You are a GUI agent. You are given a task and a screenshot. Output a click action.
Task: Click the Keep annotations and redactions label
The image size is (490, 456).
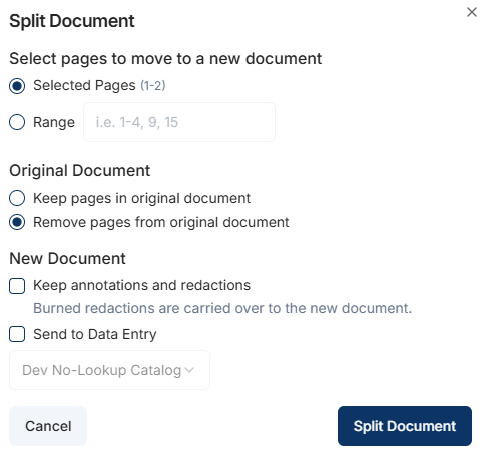pos(142,285)
